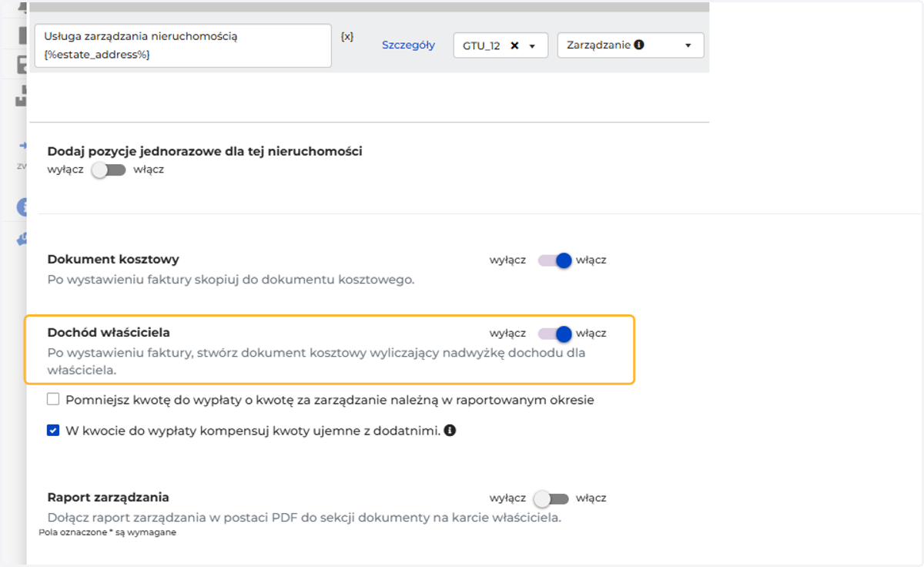924x567 pixels.
Task: Click the info icon beside Zarządzanie
Action: [x=639, y=45]
